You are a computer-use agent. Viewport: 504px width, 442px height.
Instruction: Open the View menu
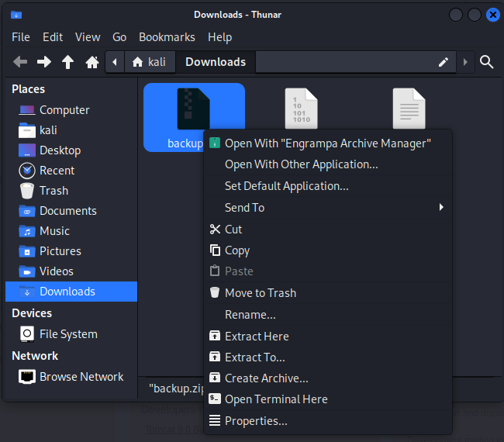pos(88,37)
